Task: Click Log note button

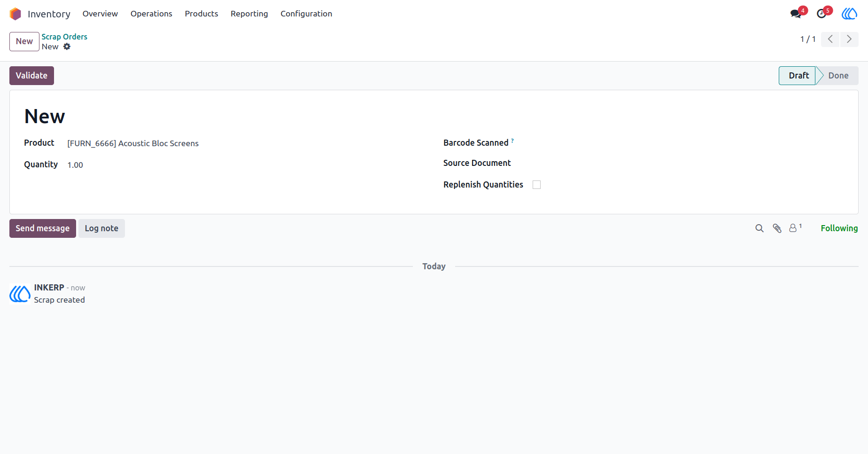Action: (x=101, y=228)
